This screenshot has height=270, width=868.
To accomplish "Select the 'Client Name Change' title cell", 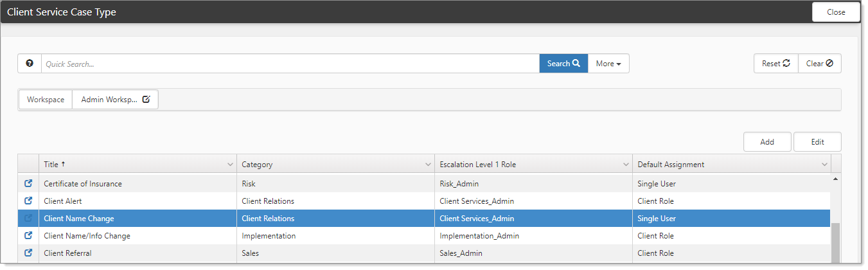I will (x=137, y=218).
